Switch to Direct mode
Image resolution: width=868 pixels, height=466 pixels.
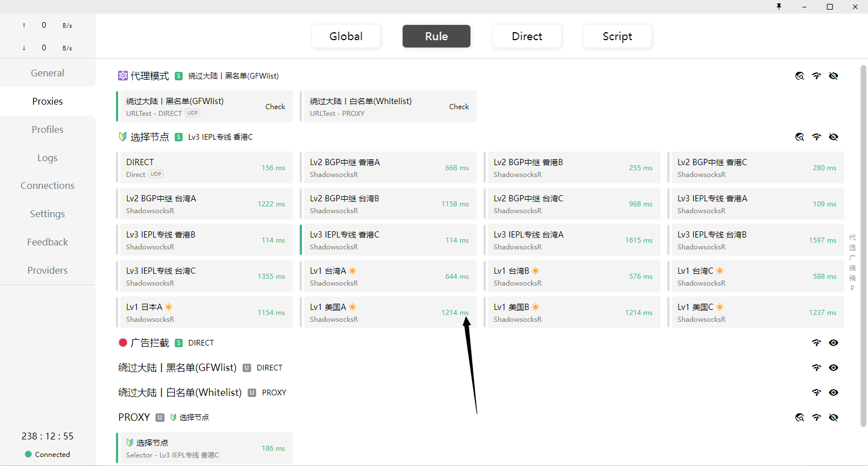pos(527,36)
